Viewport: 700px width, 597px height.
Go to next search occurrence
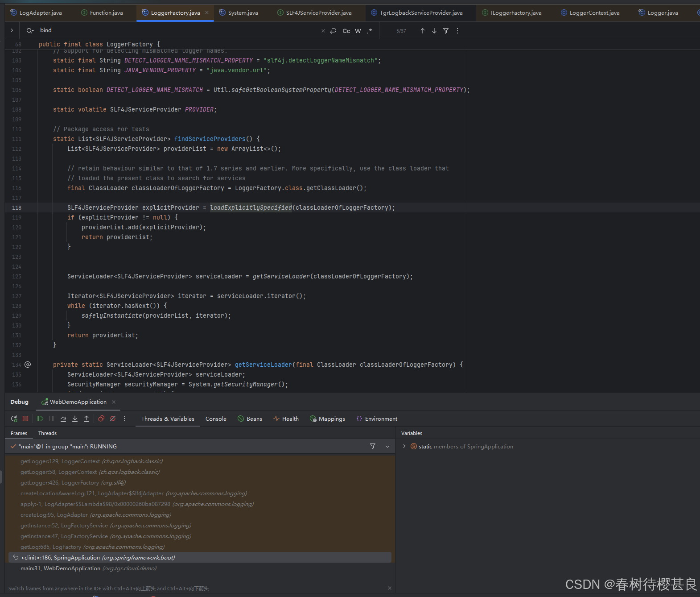[434, 31]
